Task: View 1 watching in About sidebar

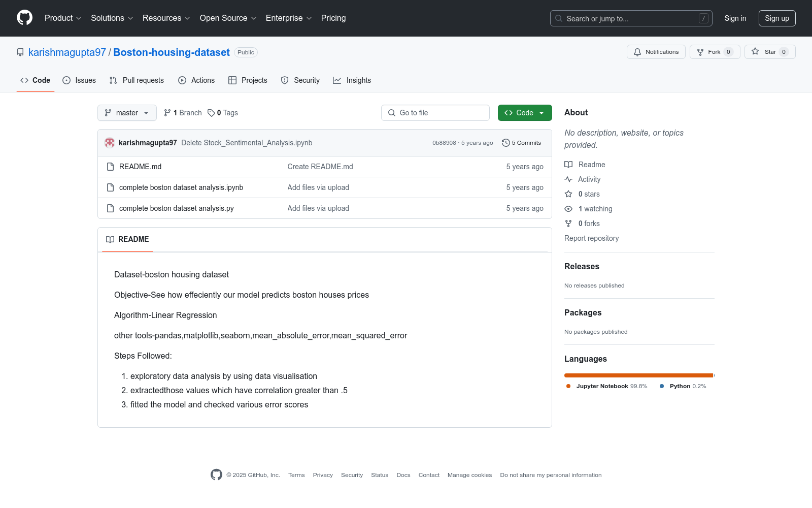Action: pos(589,209)
